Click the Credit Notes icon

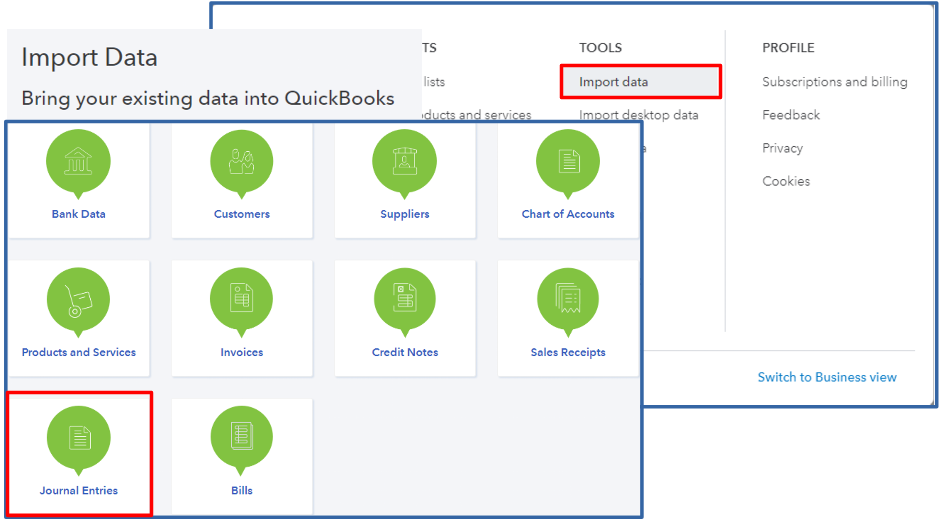(405, 299)
